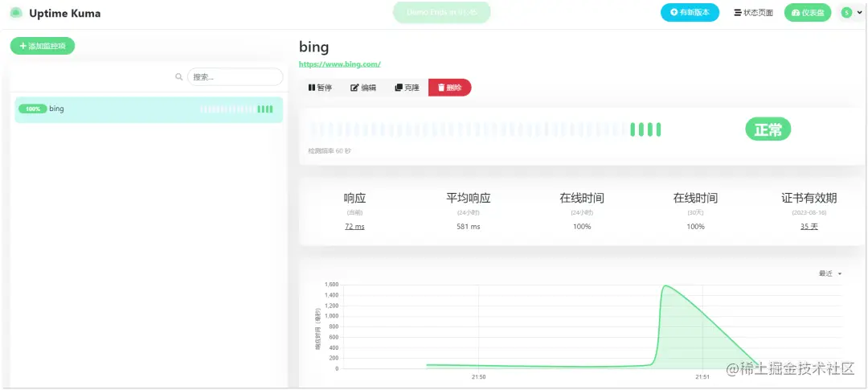Screen dimensions: 868x390
Task: Click the 581 ms average response value
Action: pos(469,227)
